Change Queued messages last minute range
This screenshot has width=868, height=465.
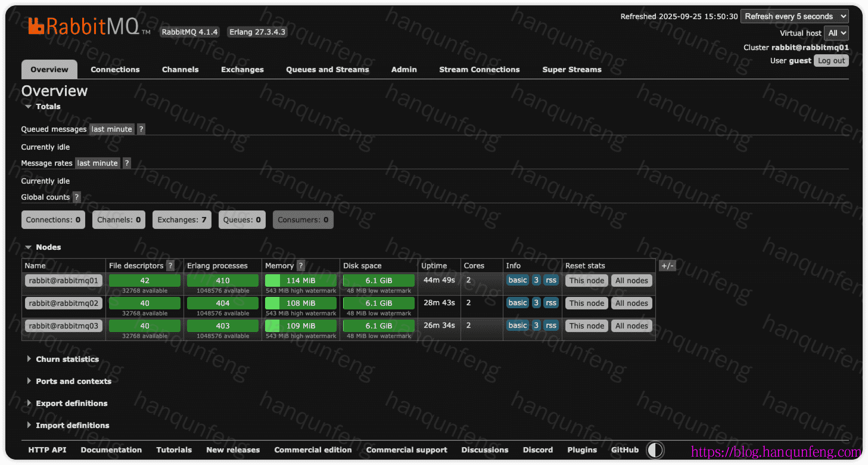[x=112, y=129]
